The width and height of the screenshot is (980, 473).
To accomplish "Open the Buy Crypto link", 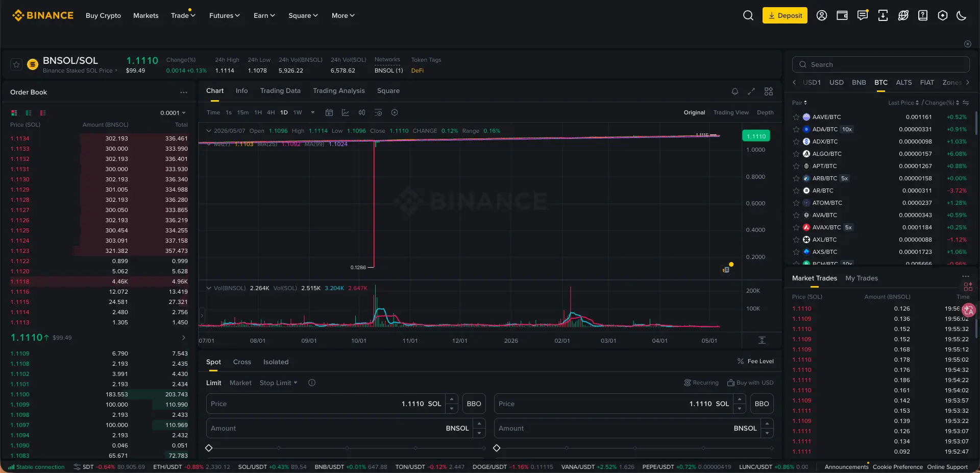I will pyautogui.click(x=103, y=15).
